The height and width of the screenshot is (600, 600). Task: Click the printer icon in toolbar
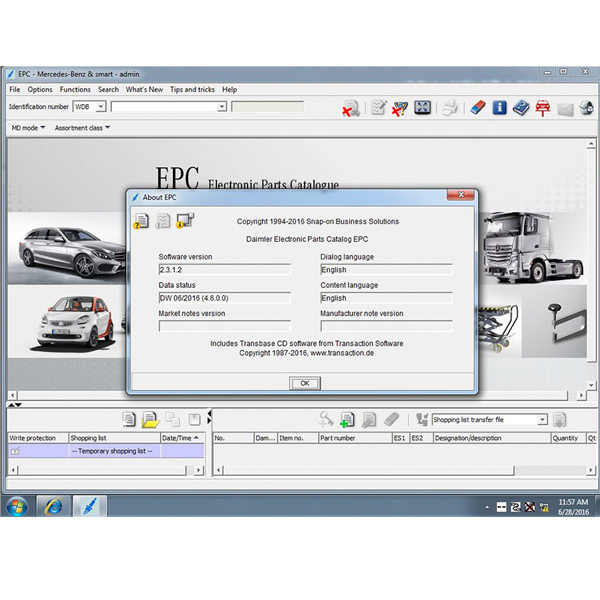(450, 108)
